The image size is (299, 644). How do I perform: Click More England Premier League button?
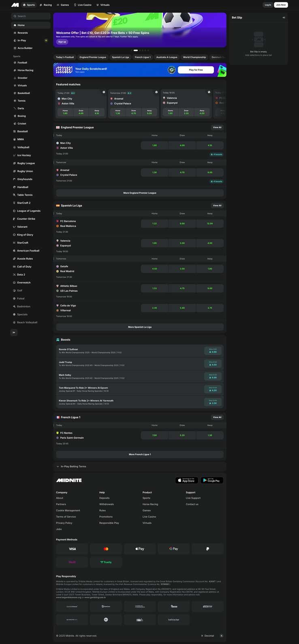click(x=140, y=193)
